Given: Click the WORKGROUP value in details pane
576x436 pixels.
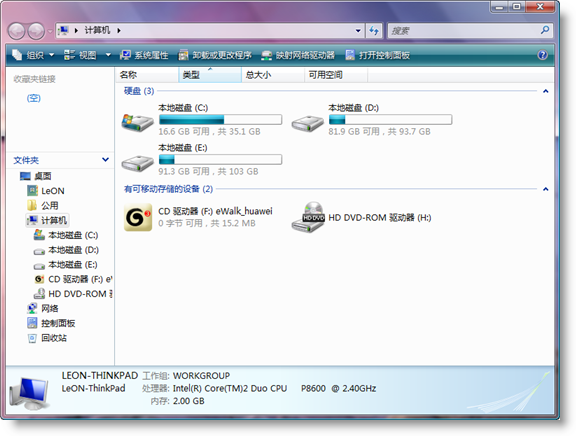Looking at the screenshot, I should tap(201, 376).
